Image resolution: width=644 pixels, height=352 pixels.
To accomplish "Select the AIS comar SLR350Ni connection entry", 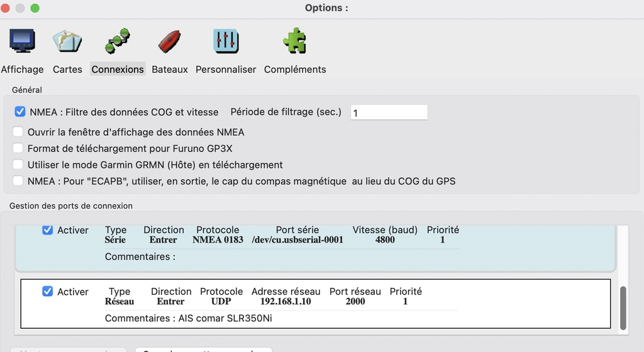I will (316, 304).
